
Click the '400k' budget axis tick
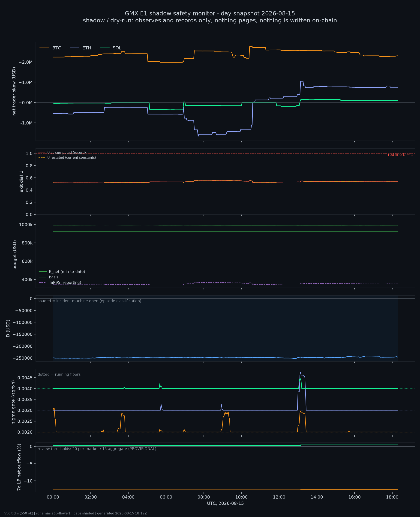point(27,280)
